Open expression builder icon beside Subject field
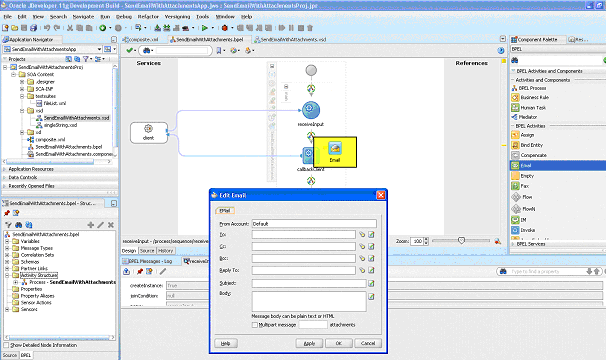This screenshot has width=606, height=360. coord(371,283)
